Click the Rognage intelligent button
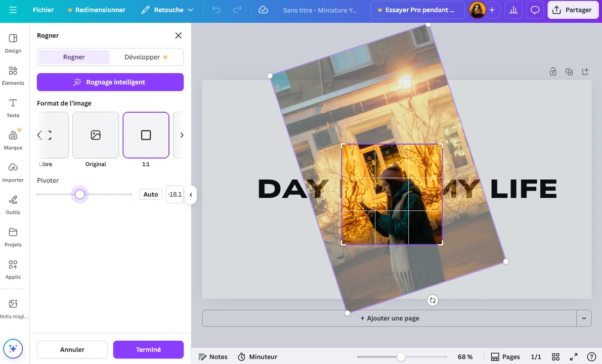 [x=110, y=82]
